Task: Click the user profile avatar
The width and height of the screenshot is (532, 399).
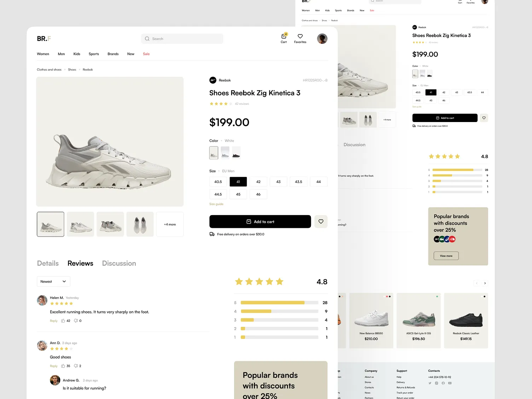Action: [x=322, y=39]
